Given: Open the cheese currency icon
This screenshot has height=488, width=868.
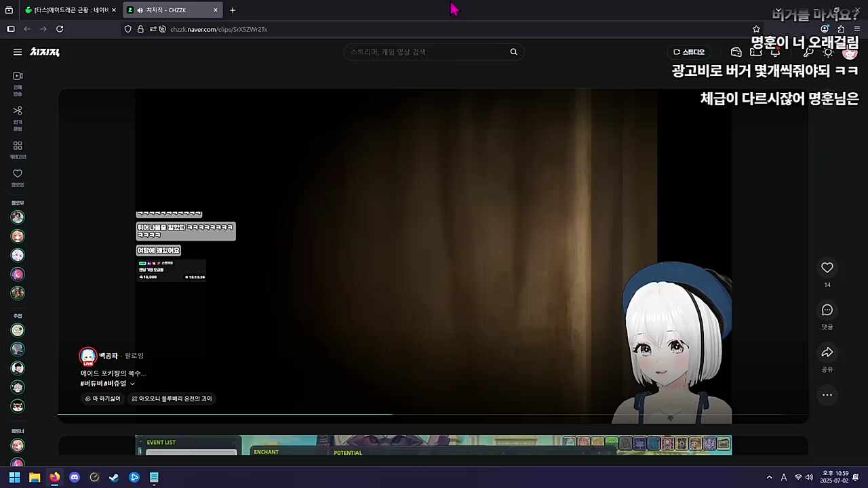Looking at the screenshot, I should [736, 52].
